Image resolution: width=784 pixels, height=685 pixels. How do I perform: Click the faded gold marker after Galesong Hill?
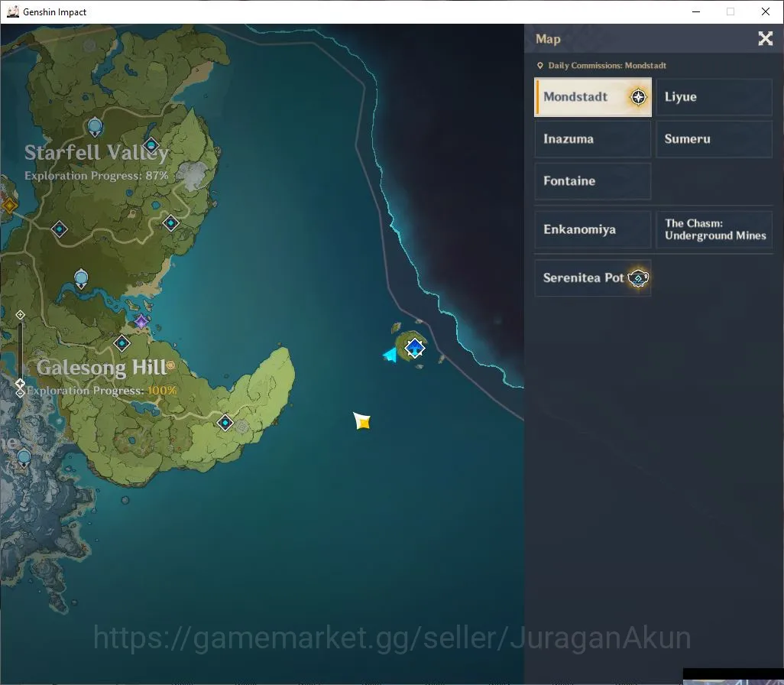pos(171,365)
